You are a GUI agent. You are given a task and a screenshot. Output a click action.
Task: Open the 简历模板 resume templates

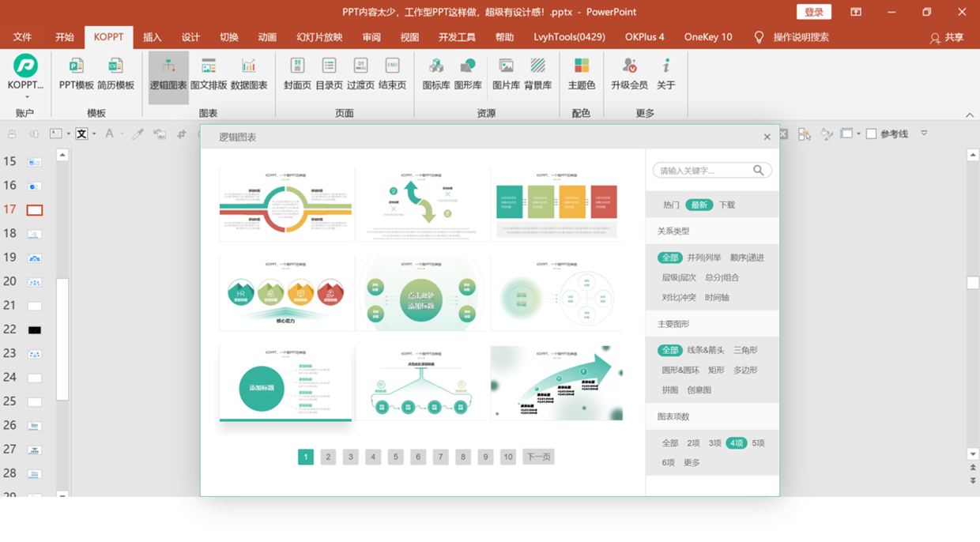[115, 74]
